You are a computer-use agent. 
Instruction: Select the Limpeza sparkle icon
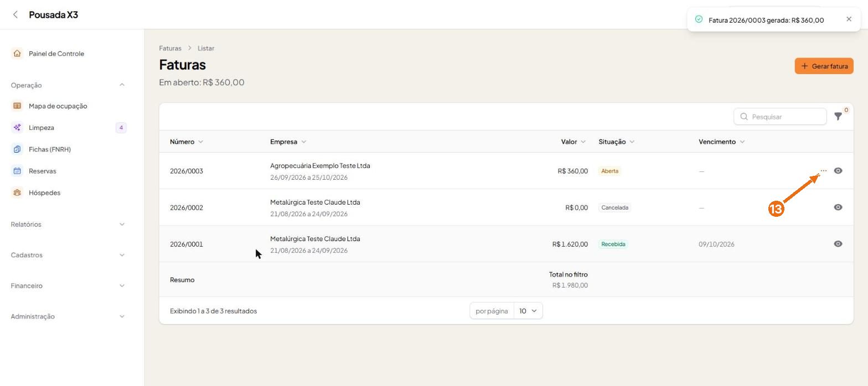tap(17, 128)
